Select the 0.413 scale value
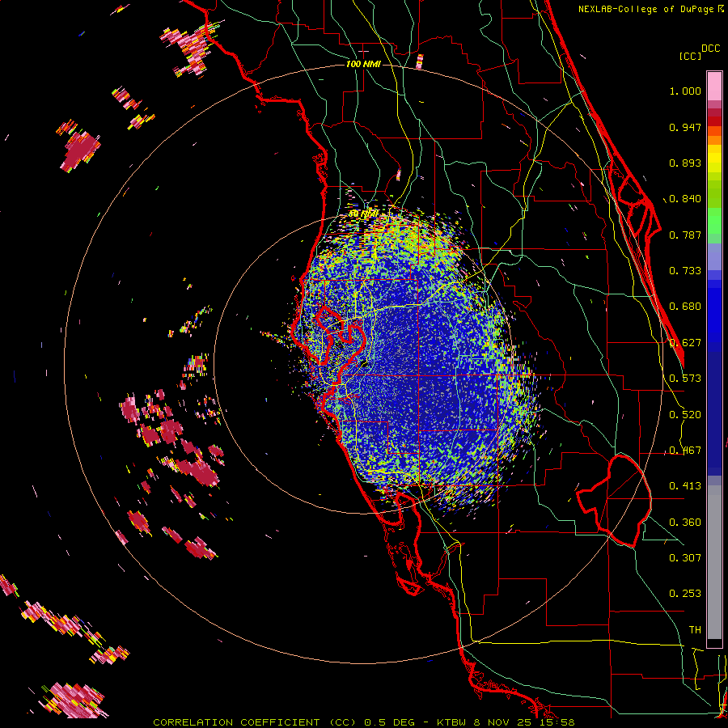This screenshot has height=728, width=728. click(x=685, y=486)
